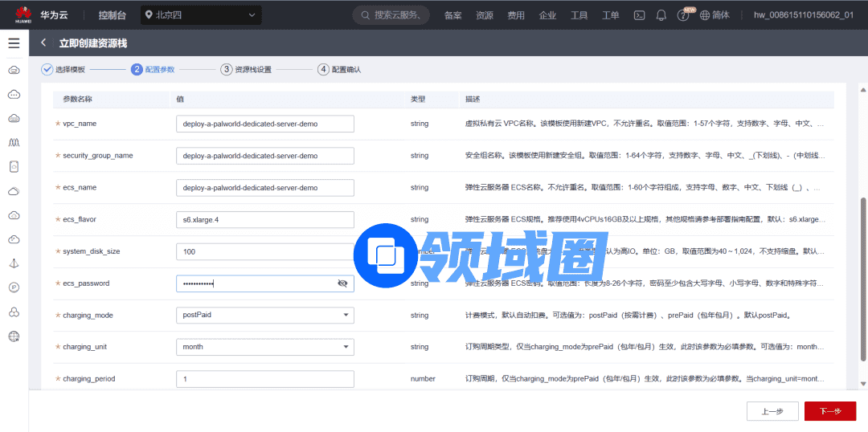Click the globe icon in left sidebar
Image resolution: width=868 pixels, height=432 pixels.
click(x=14, y=336)
